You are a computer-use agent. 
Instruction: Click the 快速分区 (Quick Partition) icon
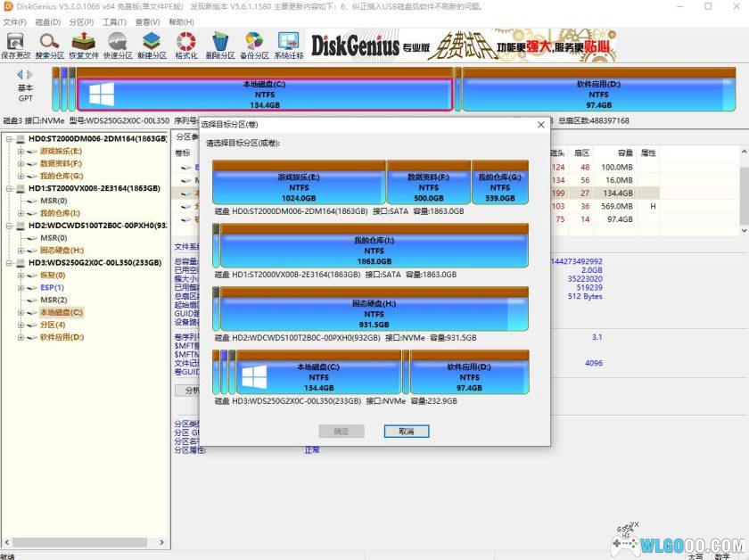pyautogui.click(x=116, y=43)
